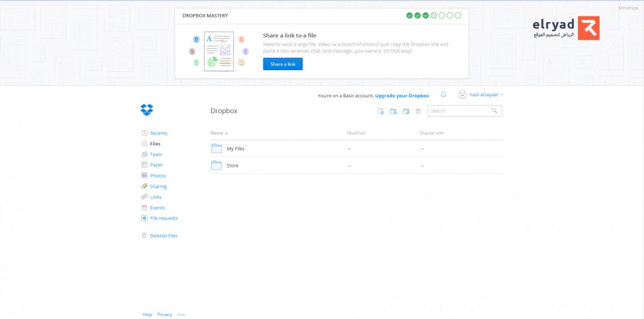Click the chain icon next to Links
The image size is (644, 319).
click(x=144, y=197)
